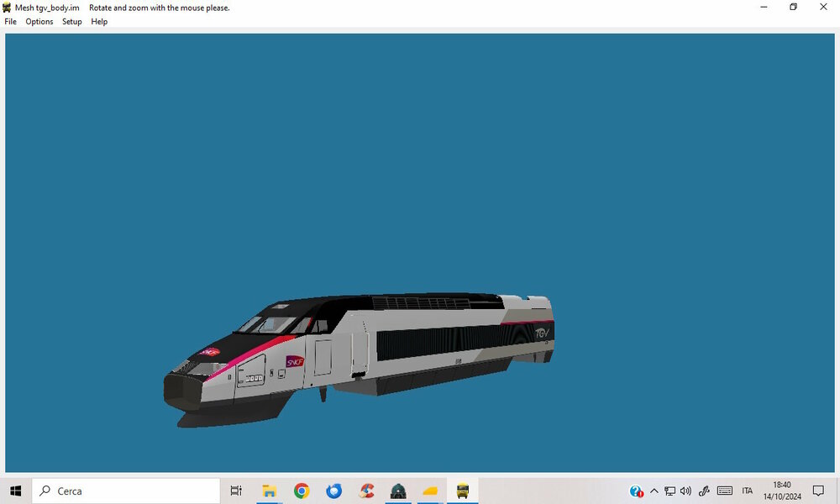Open the yellow folder-shaped taskbar icon
Viewport: 840px width, 504px height.
tap(430, 491)
